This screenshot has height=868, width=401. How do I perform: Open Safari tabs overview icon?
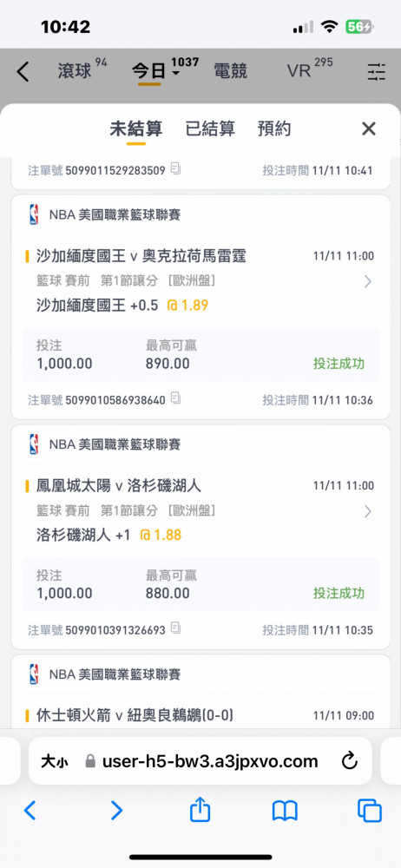point(370,812)
